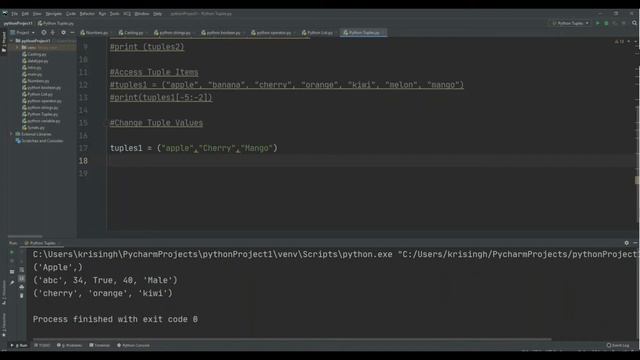Viewport: 640px width, 360px height.
Task: Open the Python Tuples run configuration dropdown
Action: click(x=570, y=23)
